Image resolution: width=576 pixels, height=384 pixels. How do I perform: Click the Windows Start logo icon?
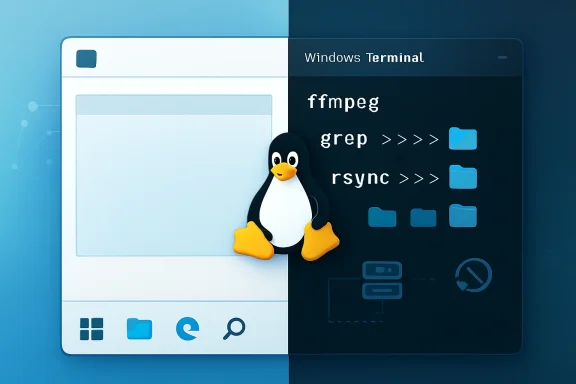coord(91,329)
